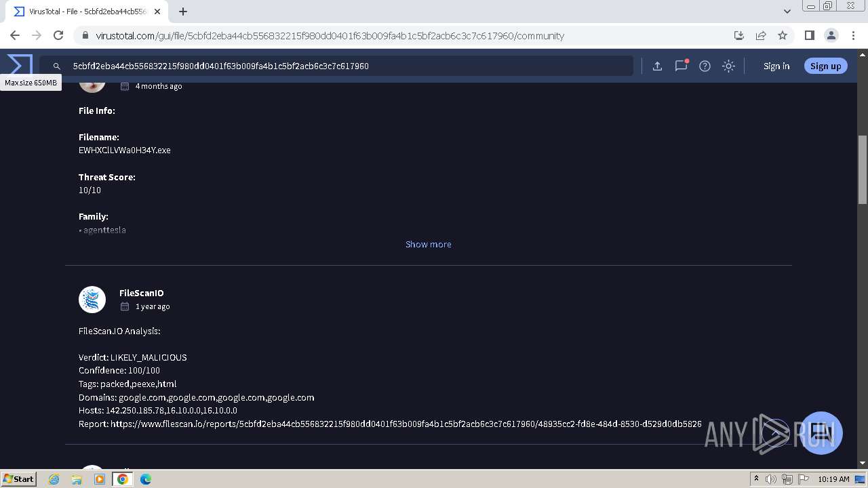
Task: Show hidden system tray icons arrow
Action: (756, 479)
